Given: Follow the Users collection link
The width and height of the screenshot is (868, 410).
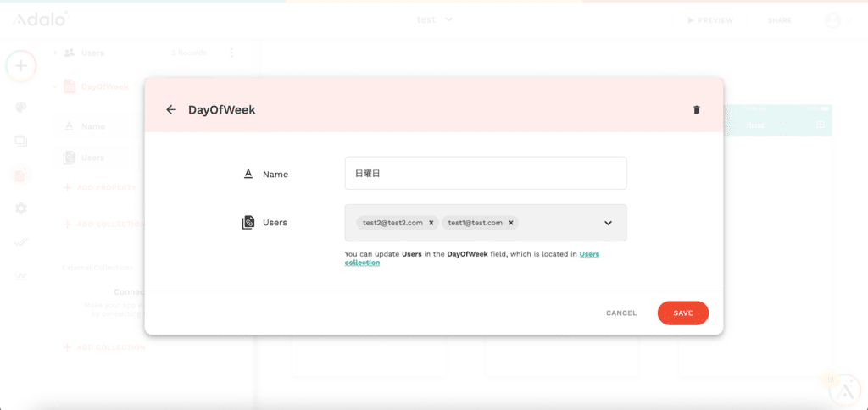Looking at the screenshot, I should point(589,254).
